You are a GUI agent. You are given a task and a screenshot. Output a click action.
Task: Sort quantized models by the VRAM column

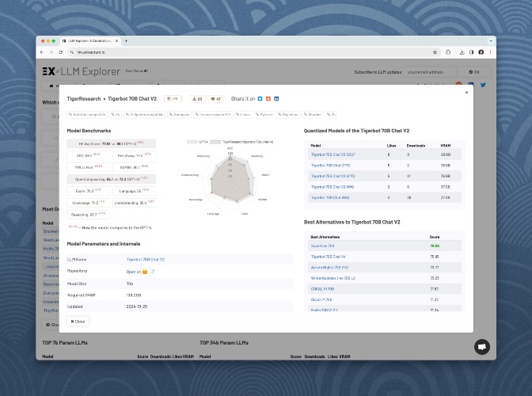(446, 146)
